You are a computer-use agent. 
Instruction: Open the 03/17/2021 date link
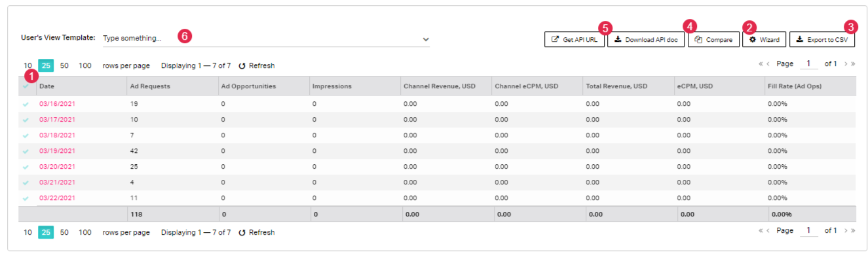57,120
